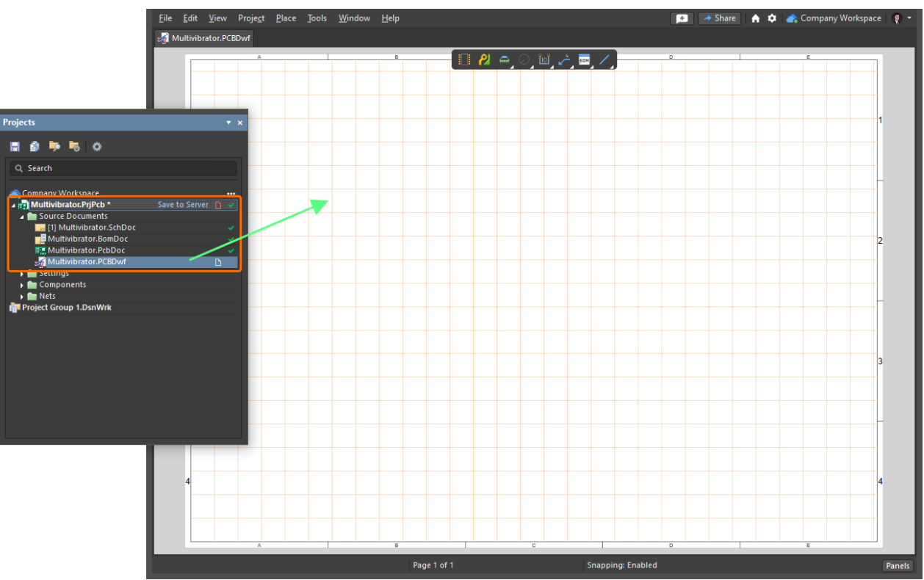Screen dimensions: 924x580
Task: Click the Board Assembly View tool icon
Action: [464, 60]
